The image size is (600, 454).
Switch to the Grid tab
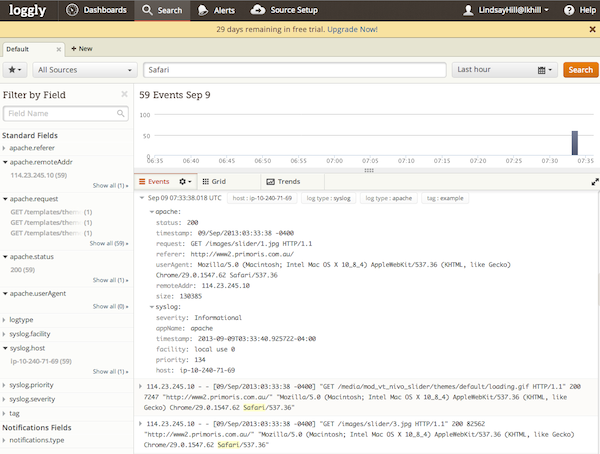pyautogui.click(x=214, y=181)
